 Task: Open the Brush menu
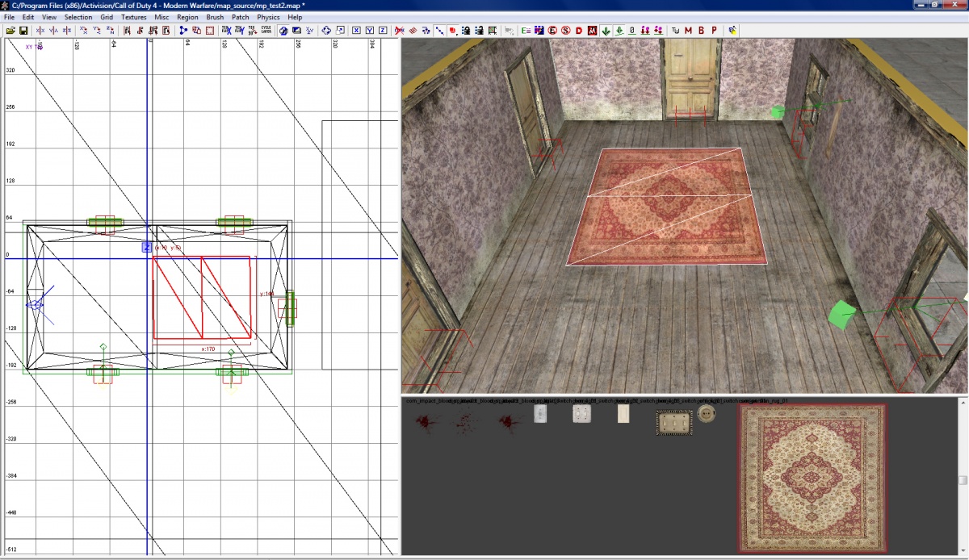tap(215, 17)
